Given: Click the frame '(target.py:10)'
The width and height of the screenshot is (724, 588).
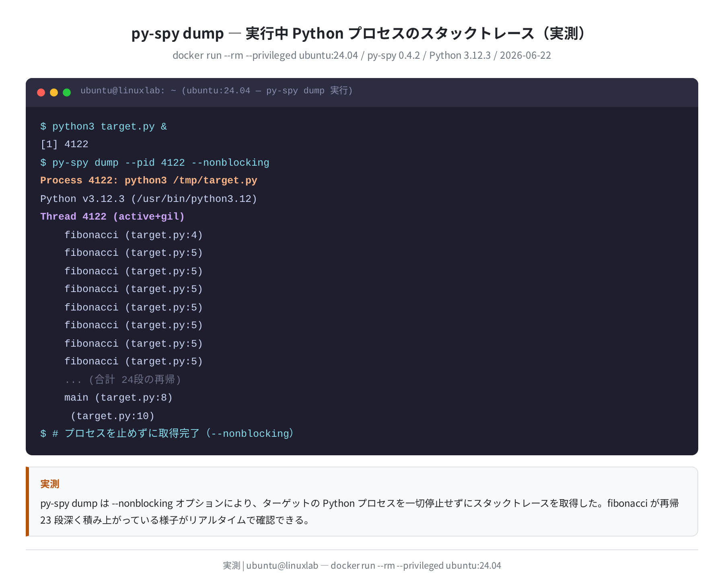Looking at the screenshot, I should tap(112, 416).
